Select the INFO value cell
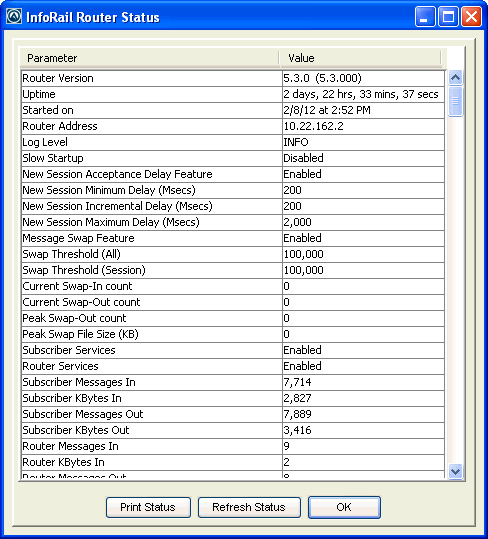The width and height of the screenshot is (488, 539). pos(363,142)
